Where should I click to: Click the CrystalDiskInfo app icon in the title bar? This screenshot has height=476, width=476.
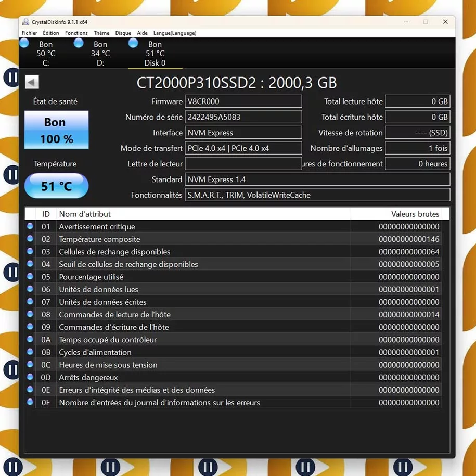[26, 22]
